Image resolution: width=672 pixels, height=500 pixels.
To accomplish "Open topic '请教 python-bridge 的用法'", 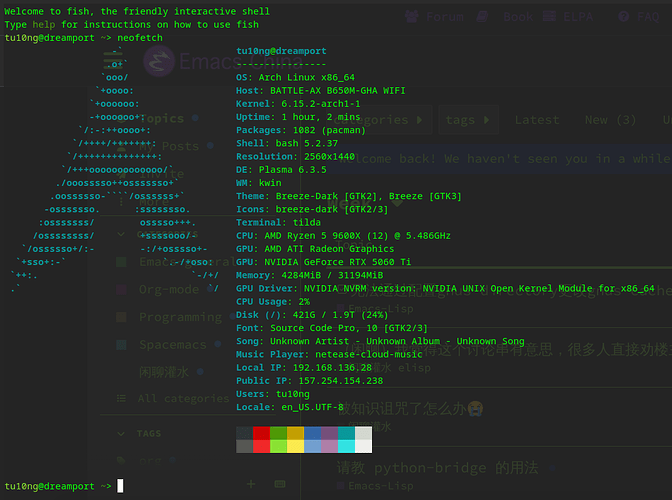I will (x=437, y=467).
